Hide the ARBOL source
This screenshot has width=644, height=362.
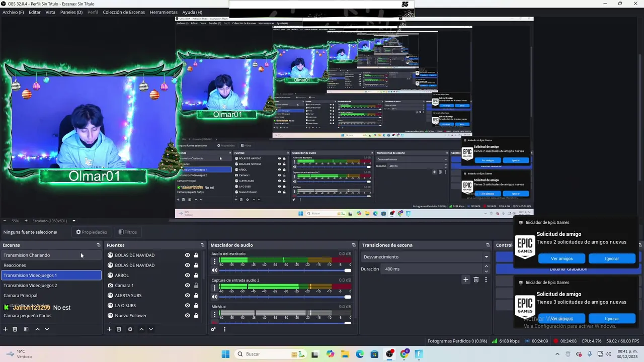click(x=188, y=276)
